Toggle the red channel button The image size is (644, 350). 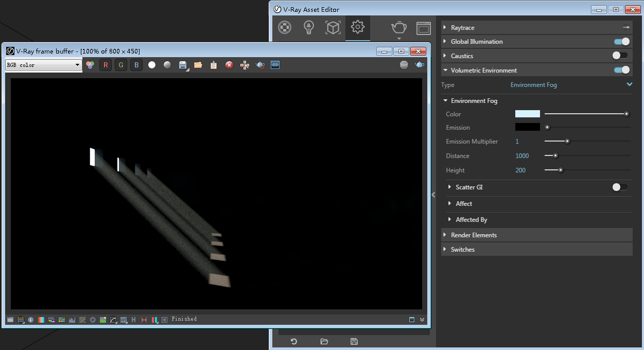pyautogui.click(x=106, y=65)
